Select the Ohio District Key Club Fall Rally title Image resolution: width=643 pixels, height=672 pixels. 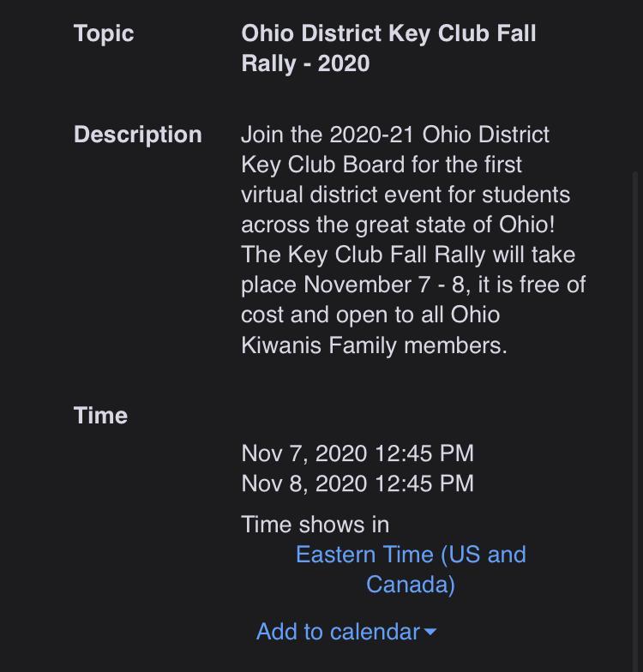[x=388, y=33]
